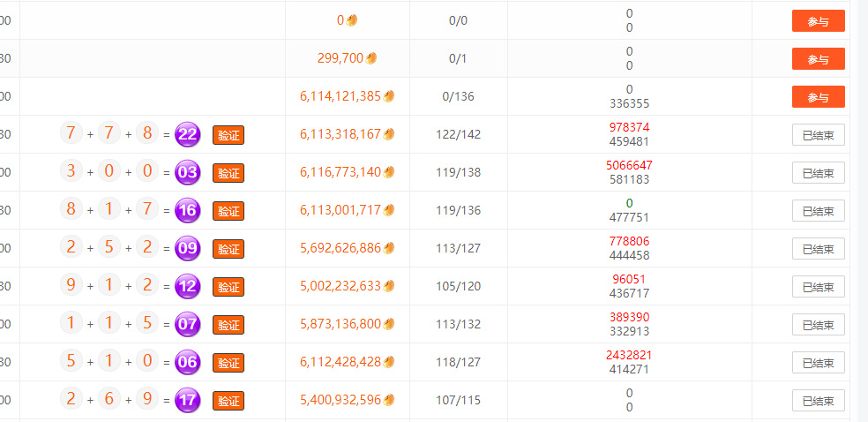Click 已结束 button in the 122/142 row

(818, 135)
